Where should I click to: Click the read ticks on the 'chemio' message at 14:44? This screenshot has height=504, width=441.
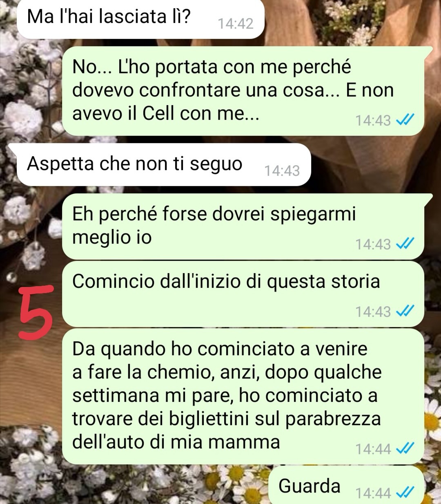[x=405, y=449]
